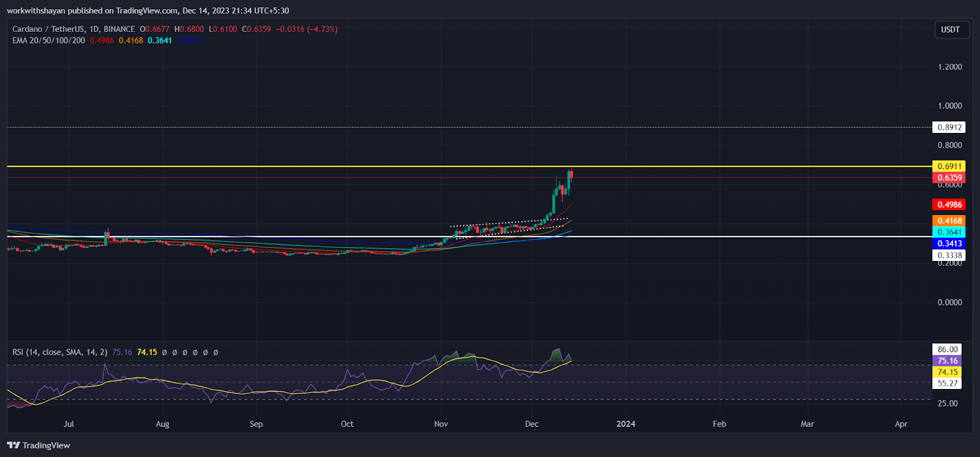
Task: Click the 86.00 RSI scale label
Action: tap(948, 349)
